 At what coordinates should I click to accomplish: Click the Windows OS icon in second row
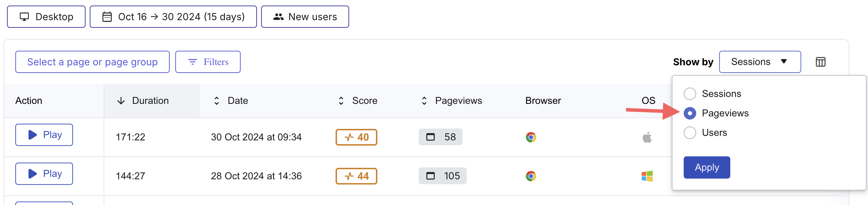[x=647, y=176]
